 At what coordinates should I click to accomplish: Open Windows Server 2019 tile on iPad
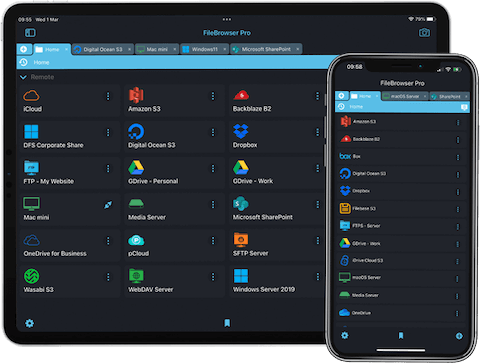pos(277,281)
